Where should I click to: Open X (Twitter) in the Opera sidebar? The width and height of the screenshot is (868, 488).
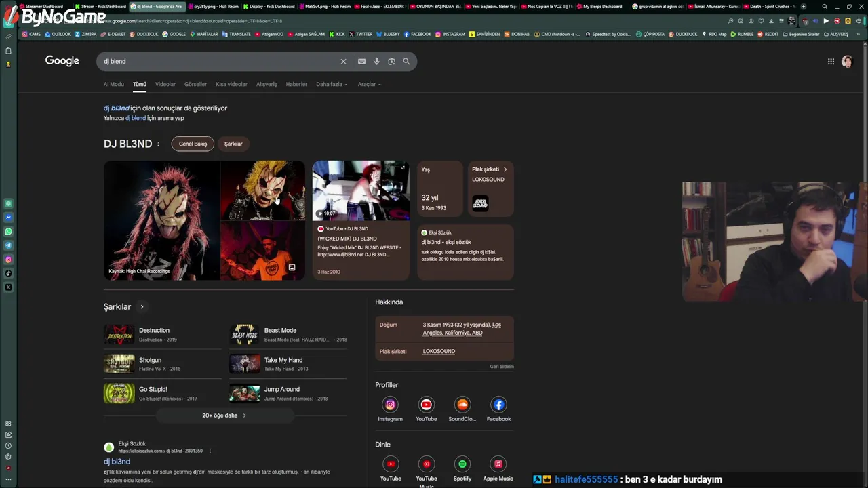tap(8, 287)
